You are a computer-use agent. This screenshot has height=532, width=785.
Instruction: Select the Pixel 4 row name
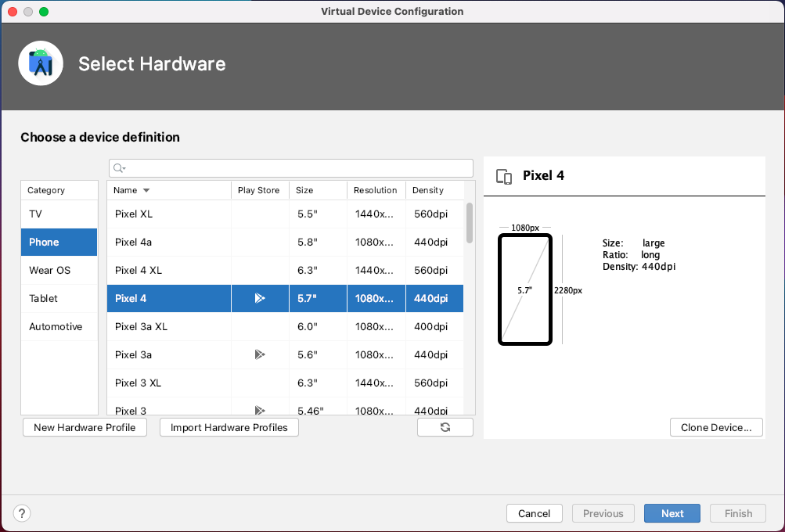point(131,298)
